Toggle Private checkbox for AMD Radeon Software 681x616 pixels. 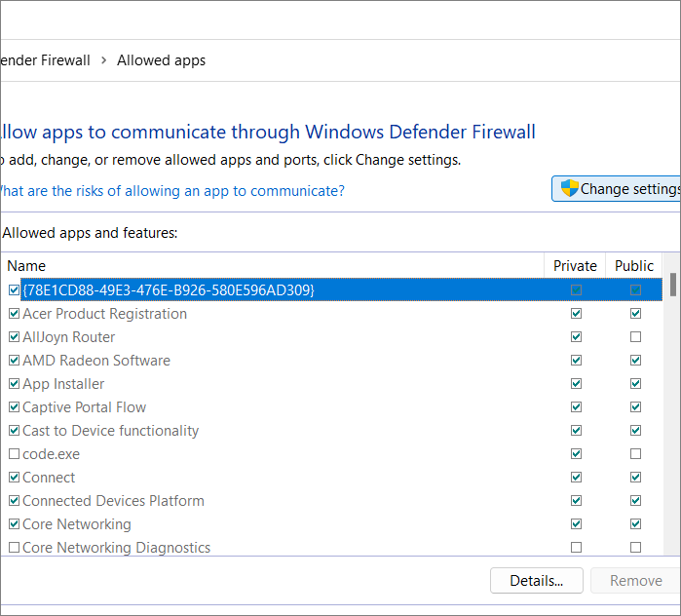click(x=576, y=361)
